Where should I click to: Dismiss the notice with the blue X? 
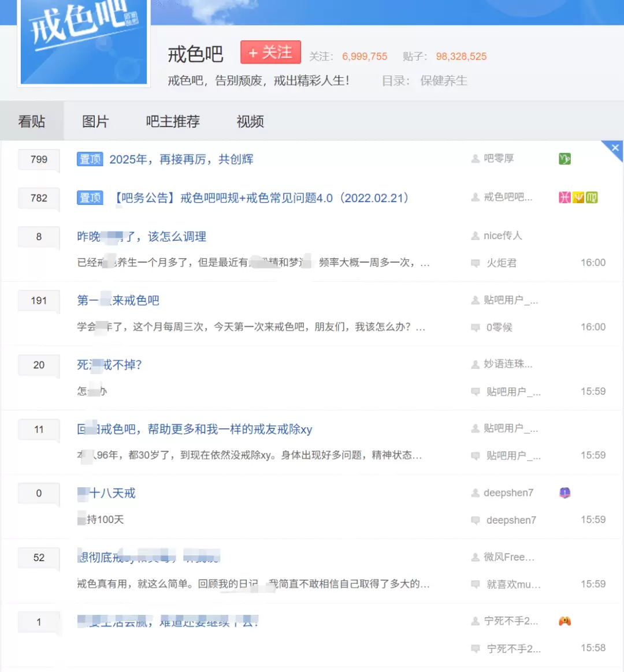pyautogui.click(x=615, y=148)
